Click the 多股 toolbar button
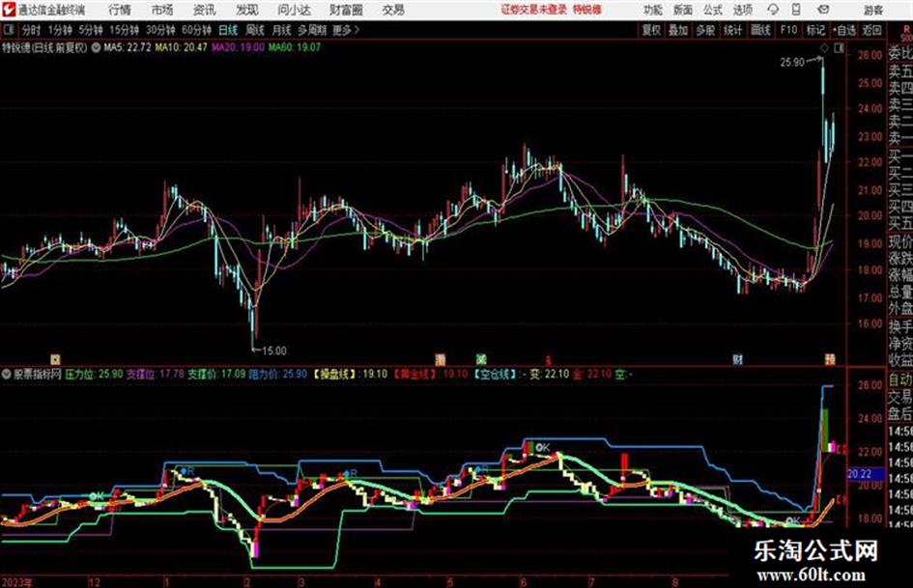 tap(705, 30)
